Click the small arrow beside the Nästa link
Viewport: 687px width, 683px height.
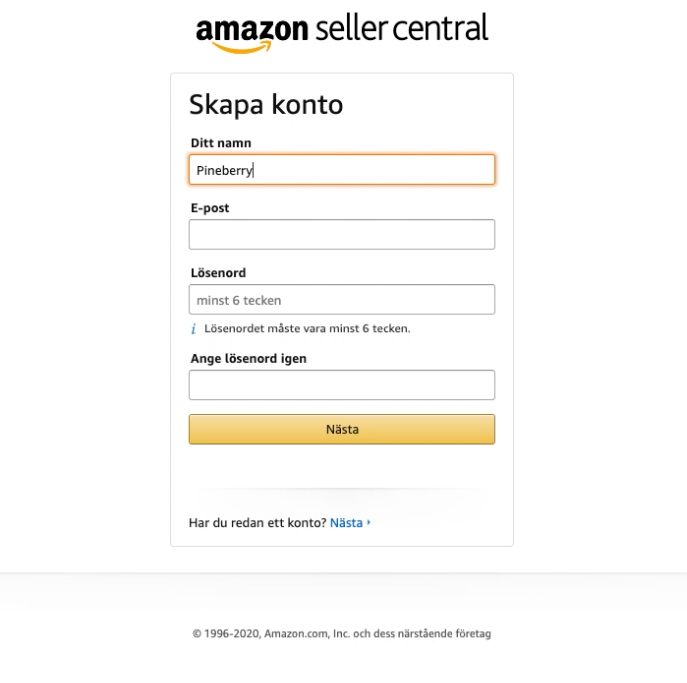[369, 523]
